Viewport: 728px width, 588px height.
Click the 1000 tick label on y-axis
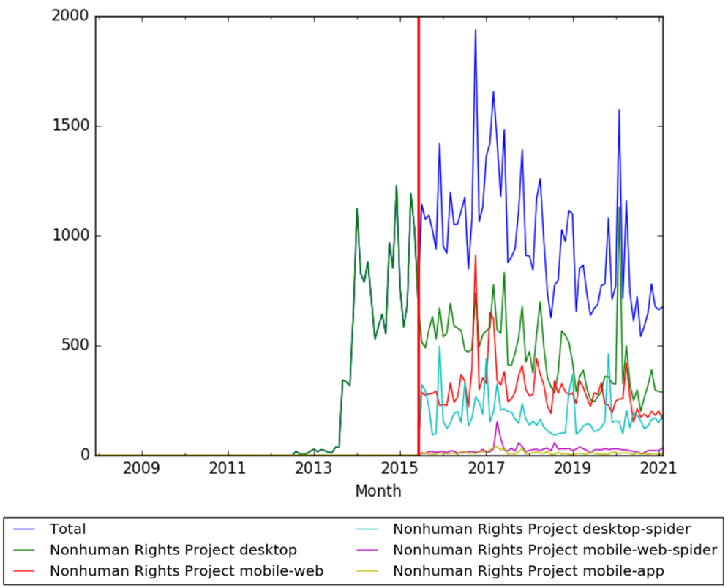click(70, 235)
